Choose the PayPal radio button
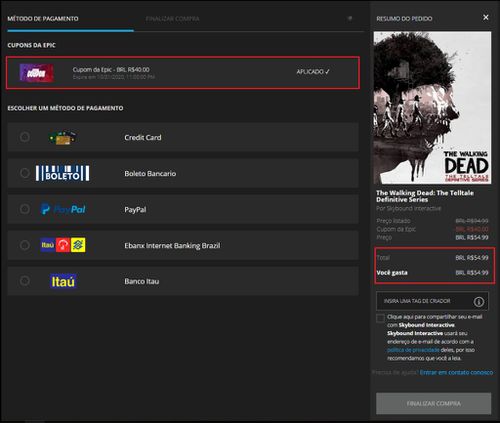Screen dimensions: 500x423 click(x=25, y=209)
